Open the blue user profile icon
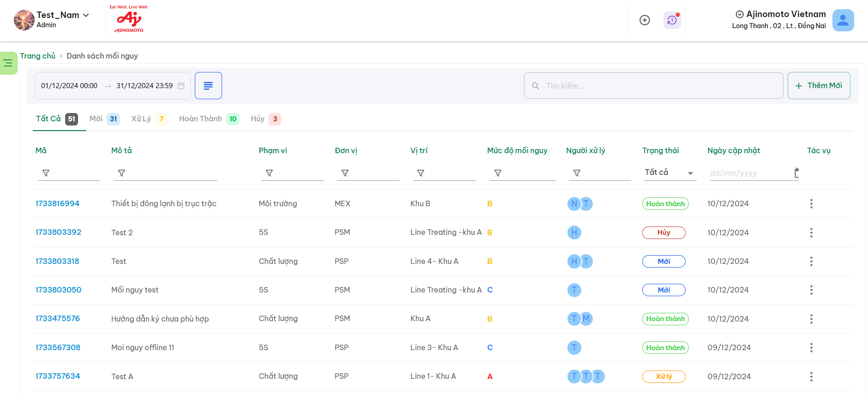This screenshot has width=868, height=394. click(843, 20)
